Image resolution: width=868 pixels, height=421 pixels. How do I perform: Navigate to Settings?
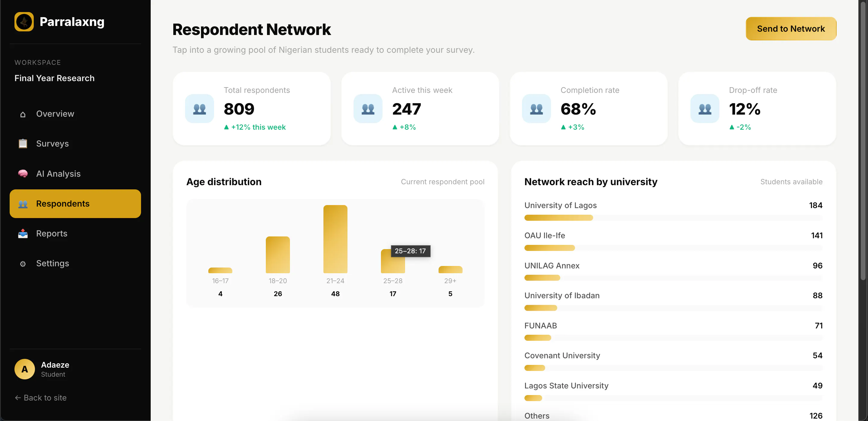pyautogui.click(x=75, y=263)
